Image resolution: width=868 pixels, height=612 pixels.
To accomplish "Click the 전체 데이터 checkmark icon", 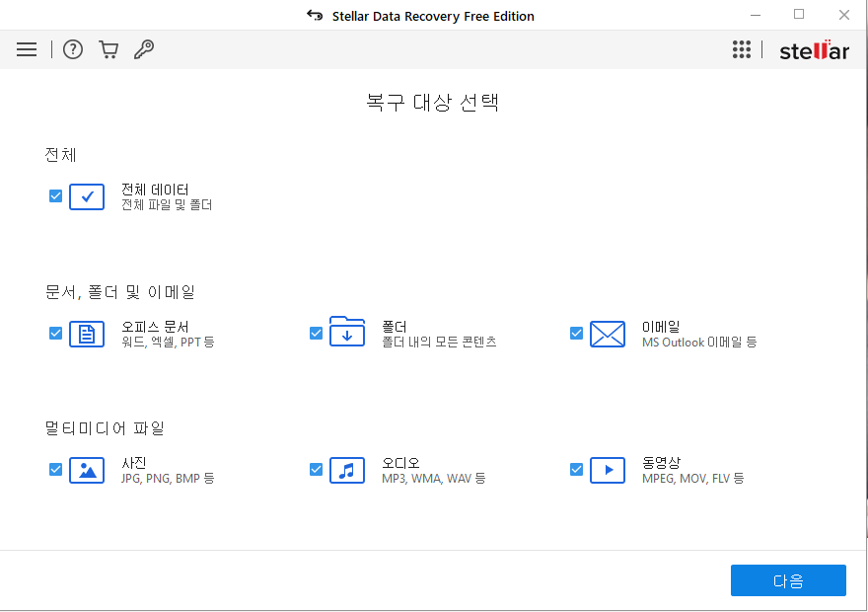I will (x=87, y=196).
